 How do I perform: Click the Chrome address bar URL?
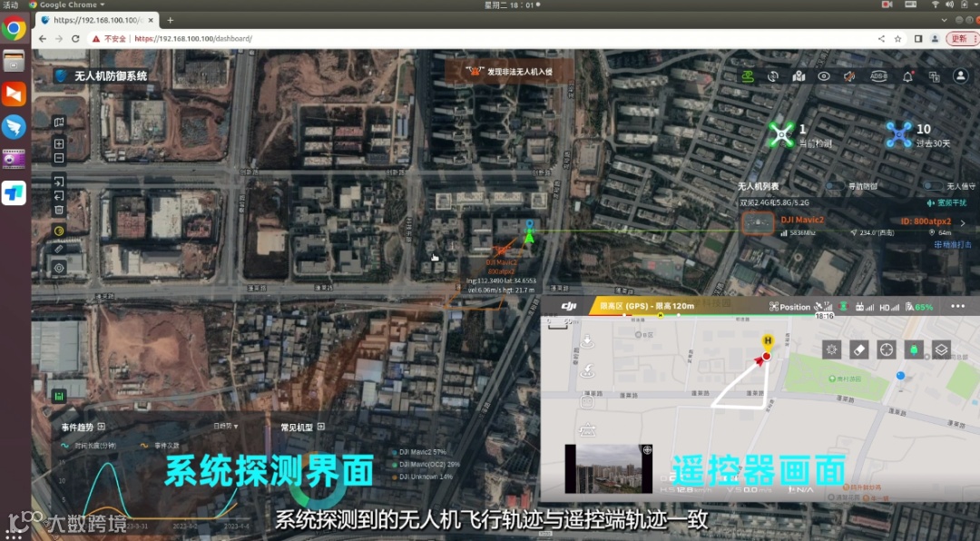[193, 39]
